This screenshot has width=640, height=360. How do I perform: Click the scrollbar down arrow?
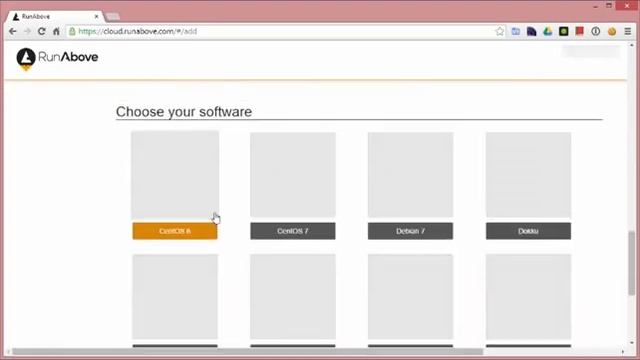(x=631, y=343)
